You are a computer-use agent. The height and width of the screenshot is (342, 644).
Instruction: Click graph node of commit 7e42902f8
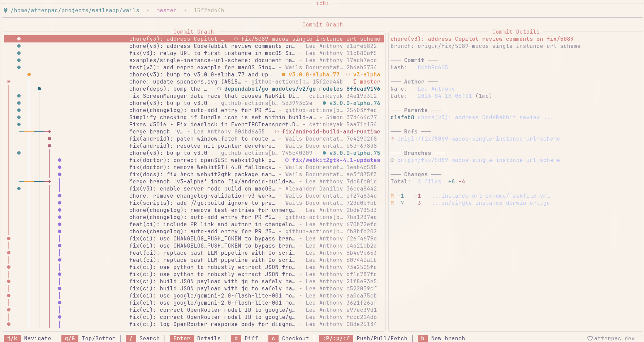[50, 139]
